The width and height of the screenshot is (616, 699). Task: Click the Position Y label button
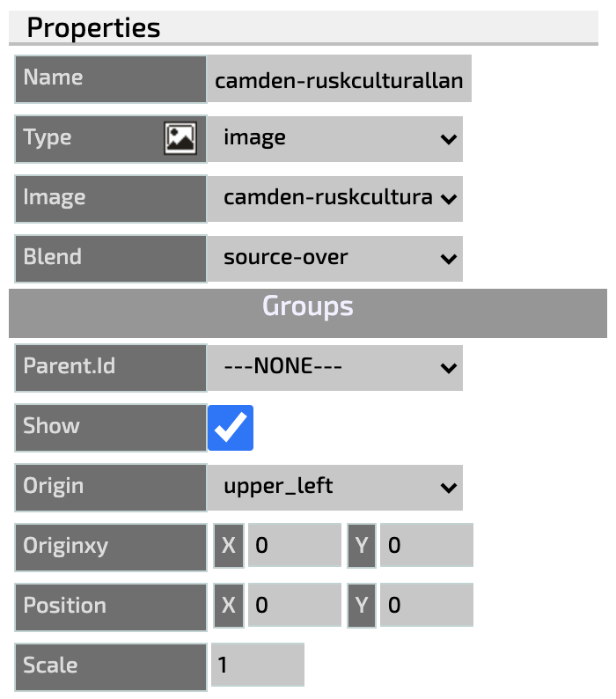[x=362, y=605]
